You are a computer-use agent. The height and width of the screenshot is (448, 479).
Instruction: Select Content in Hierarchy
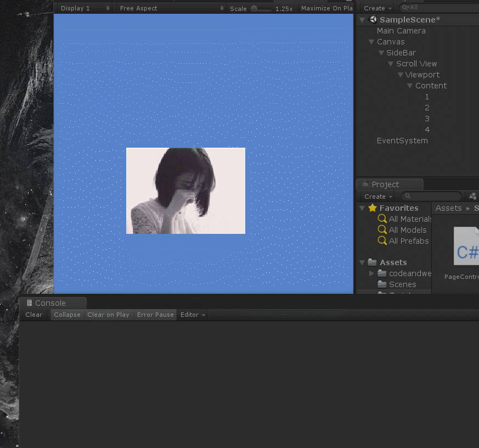[x=431, y=86]
